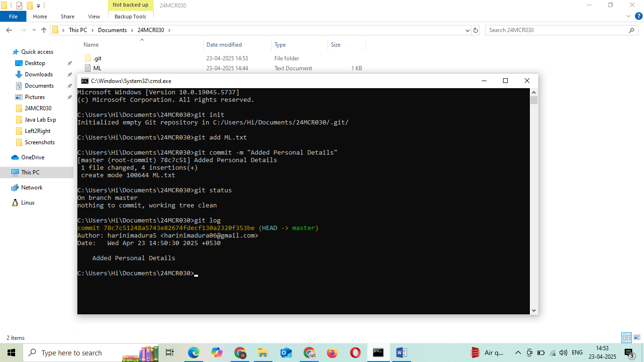This screenshot has width=644, height=362.
Task: Click the Not backed up contextual tab
Action: point(130,5)
